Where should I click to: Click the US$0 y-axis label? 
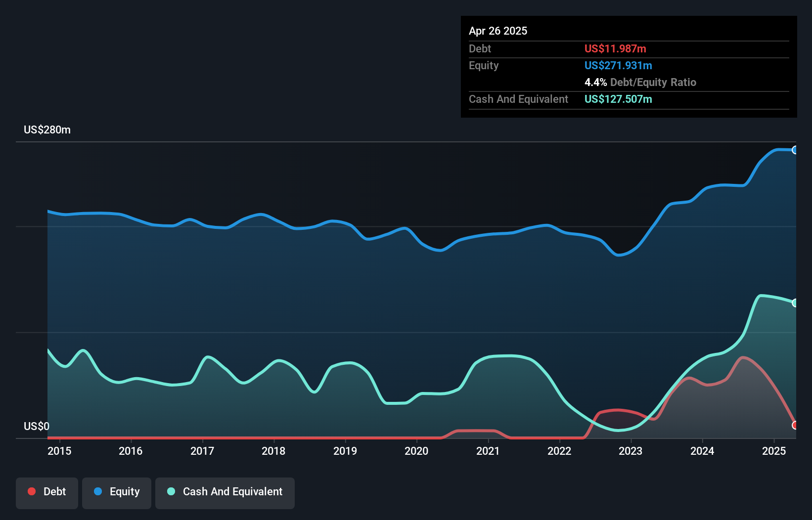click(37, 427)
